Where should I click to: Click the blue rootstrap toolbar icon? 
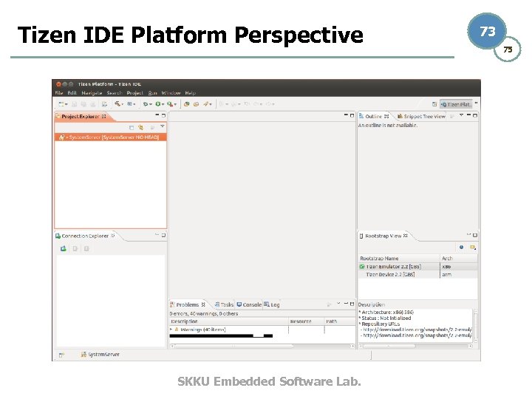click(x=461, y=247)
